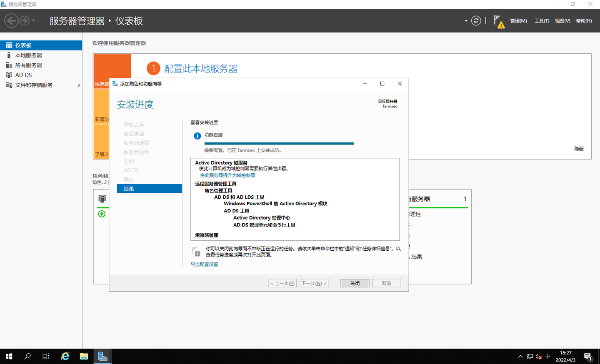Expand hidden icons in the system tray

click(520, 356)
